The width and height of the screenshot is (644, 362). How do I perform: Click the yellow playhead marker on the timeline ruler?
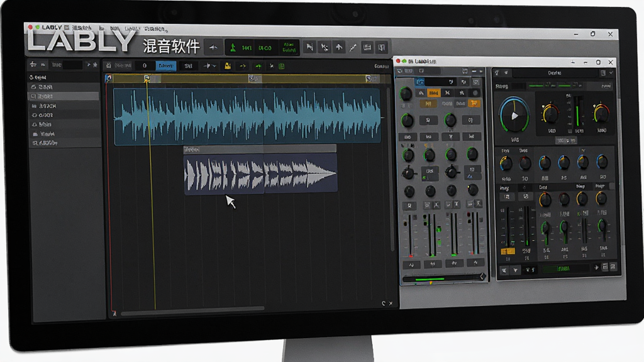click(x=147, y=78)
